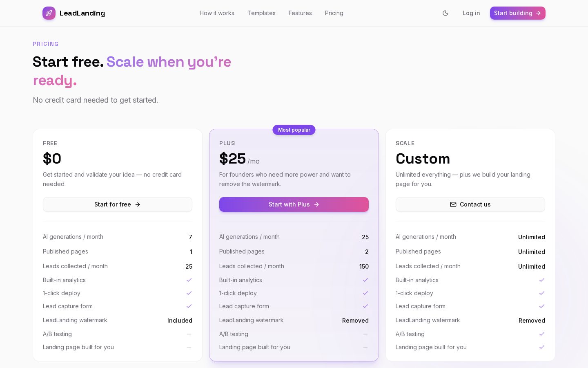Click the Free plan A/B testing dash icon
Viewport: 588px width, 368px height.
[x=189, y=334]
